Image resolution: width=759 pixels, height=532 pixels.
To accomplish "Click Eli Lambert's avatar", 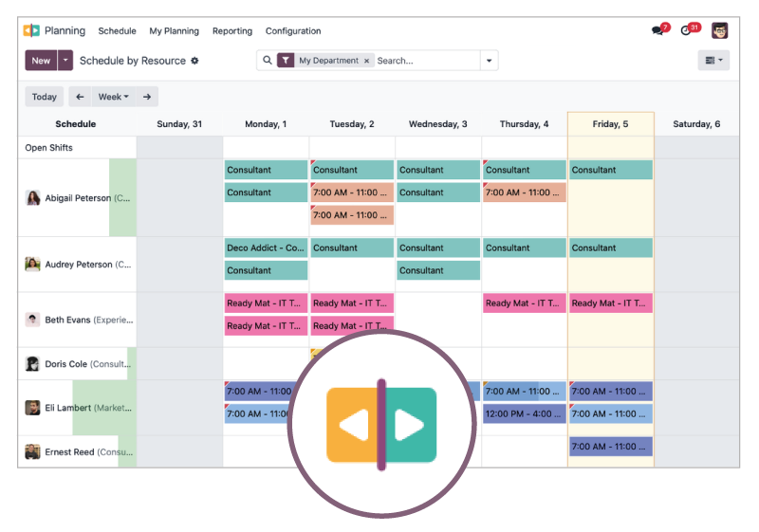I will pyautogui.click(x=32, y=408).
